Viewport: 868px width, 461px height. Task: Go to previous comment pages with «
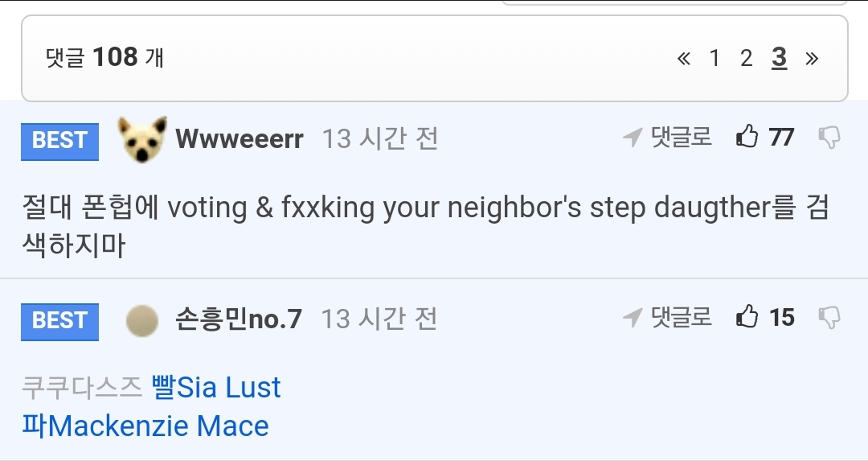tap(684, 59)
